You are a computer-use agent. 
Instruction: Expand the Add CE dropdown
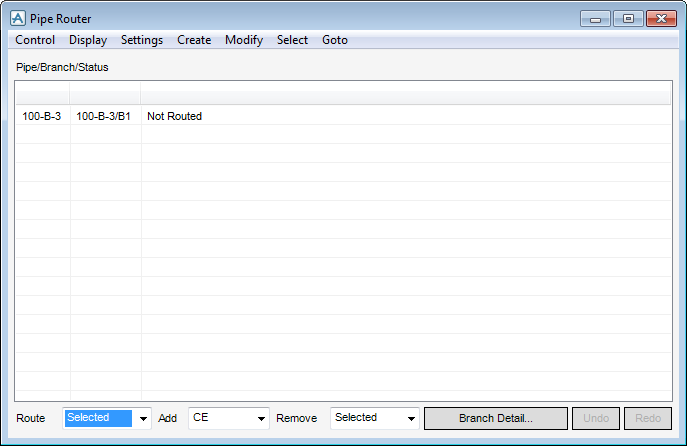click(x=262, y=419)
